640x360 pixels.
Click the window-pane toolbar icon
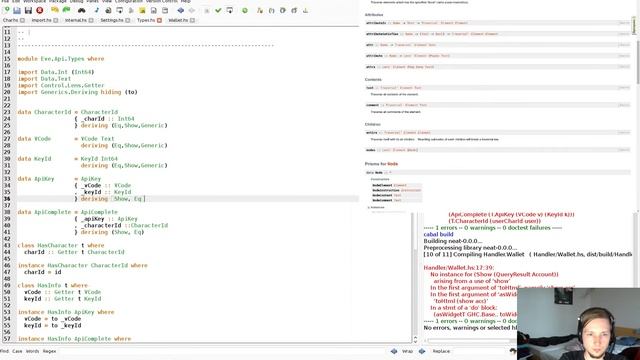coord(165,10)
